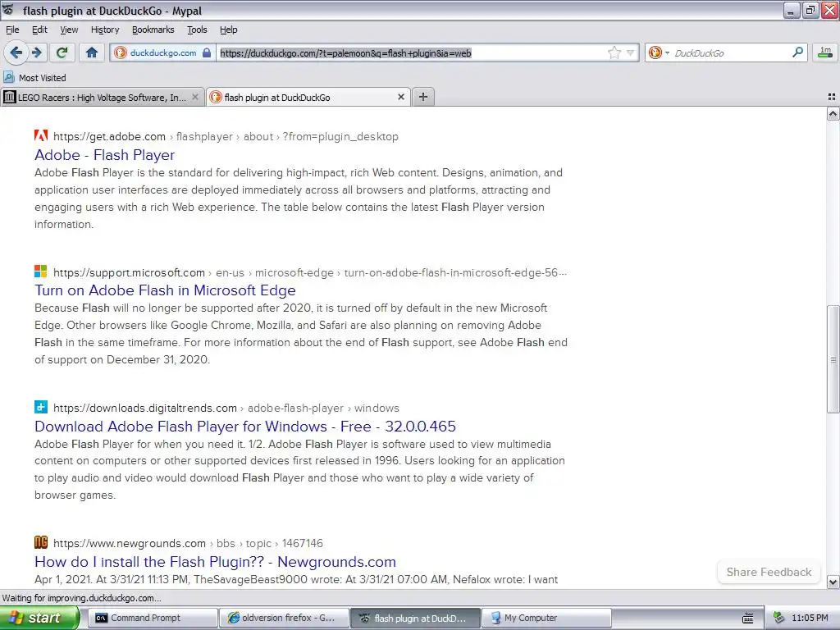
Task: Click the Mypal raccoon icon in title bar
Action: point(8,10)
